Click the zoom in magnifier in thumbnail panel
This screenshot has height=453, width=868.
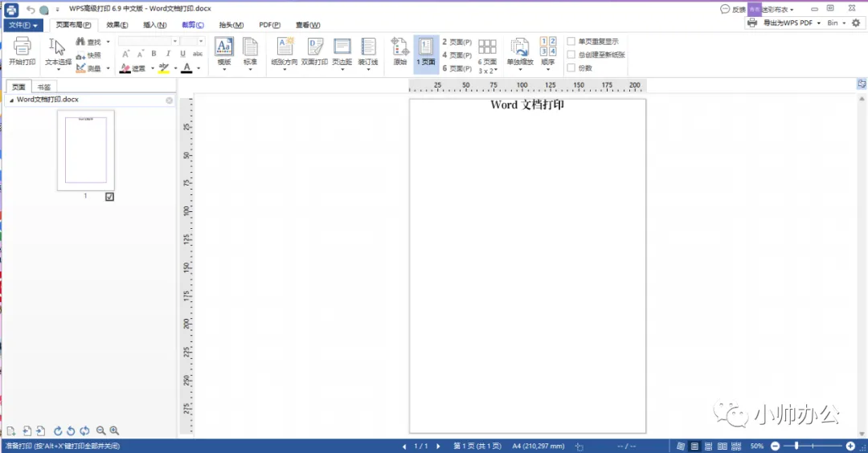click(114, 431)
